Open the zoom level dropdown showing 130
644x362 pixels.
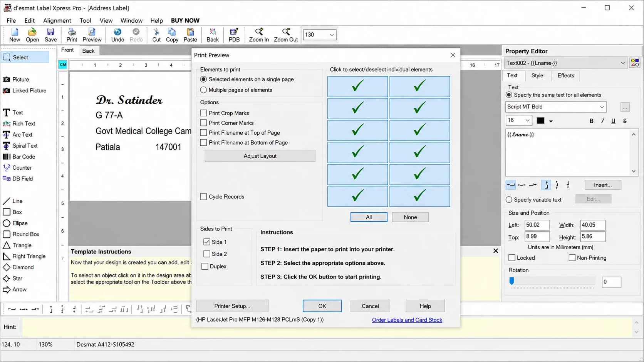click(332, 35)
